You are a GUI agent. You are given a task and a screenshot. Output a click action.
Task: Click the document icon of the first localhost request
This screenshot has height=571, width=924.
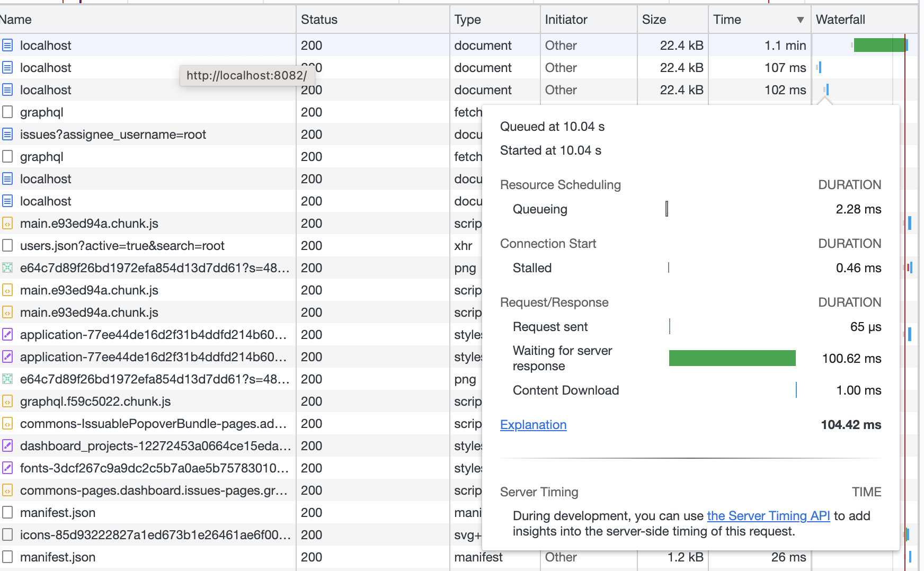[7, 46]
